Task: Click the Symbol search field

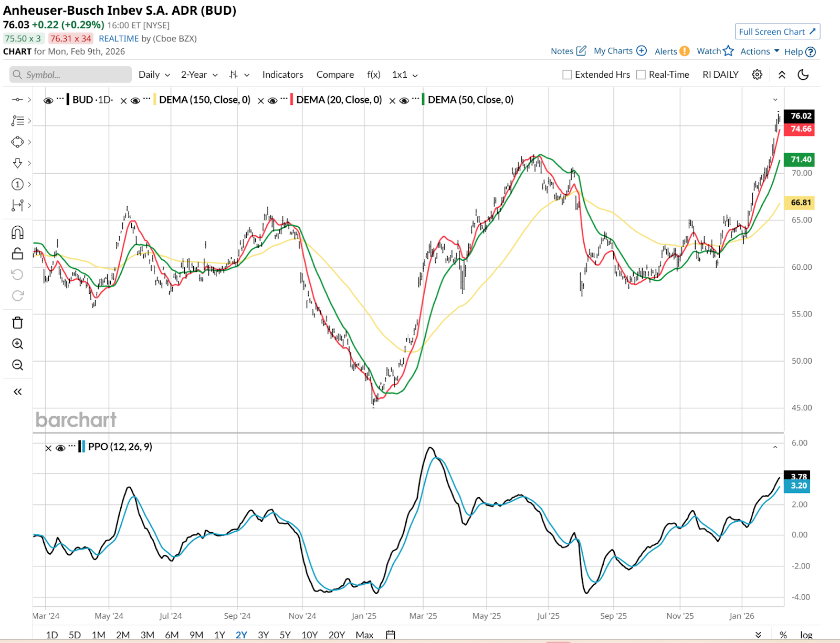Action: (x=71, y=75)
